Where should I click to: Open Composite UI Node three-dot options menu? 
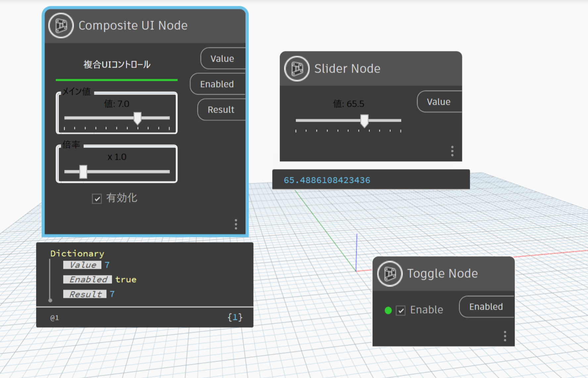click(236, 224)
